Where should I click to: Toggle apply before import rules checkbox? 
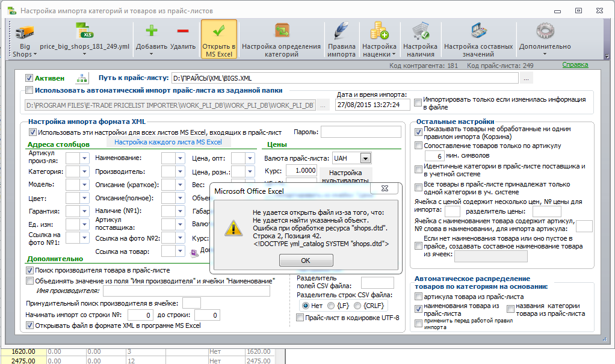click(418, 323)
